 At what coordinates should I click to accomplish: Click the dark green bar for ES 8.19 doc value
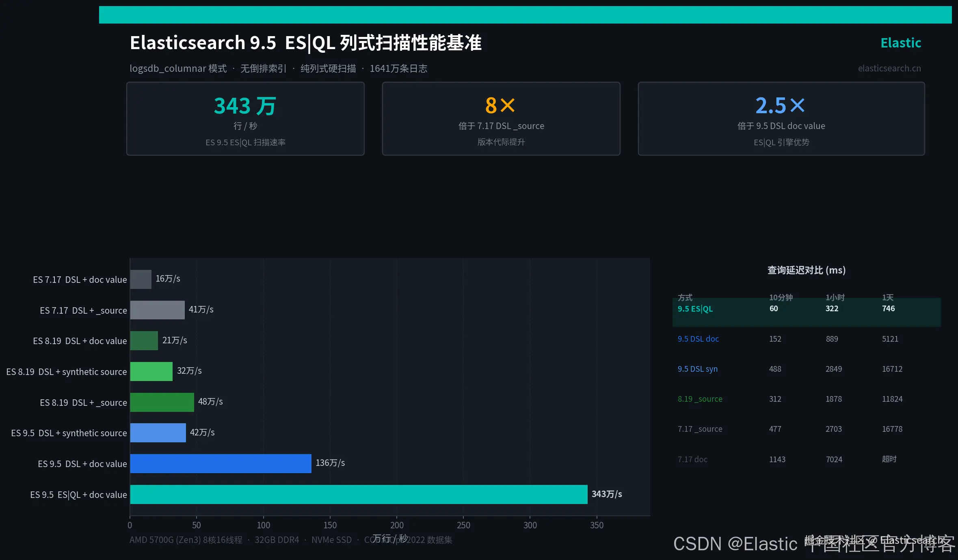coord(144,340)
